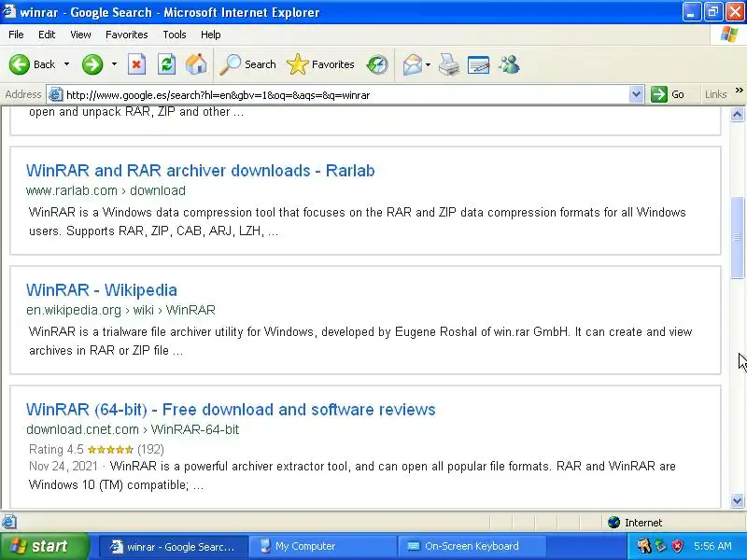The width and height of the screenshot is (747, 560).
Task: Click the Edit page icon
Action: click(x=479, y=64)
